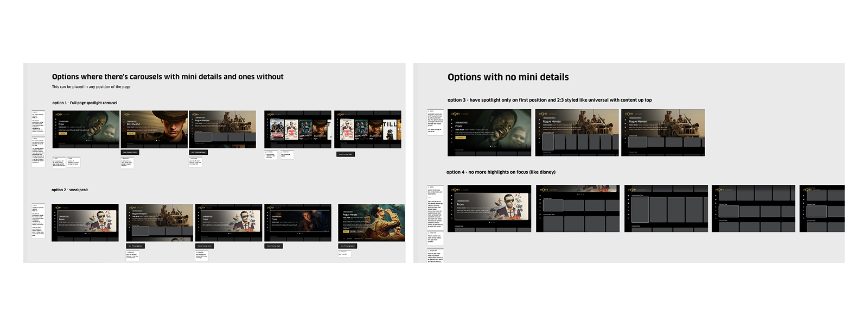
Task: Click yellow button in option 1 'From' frame
Action: tap(63, 134)
